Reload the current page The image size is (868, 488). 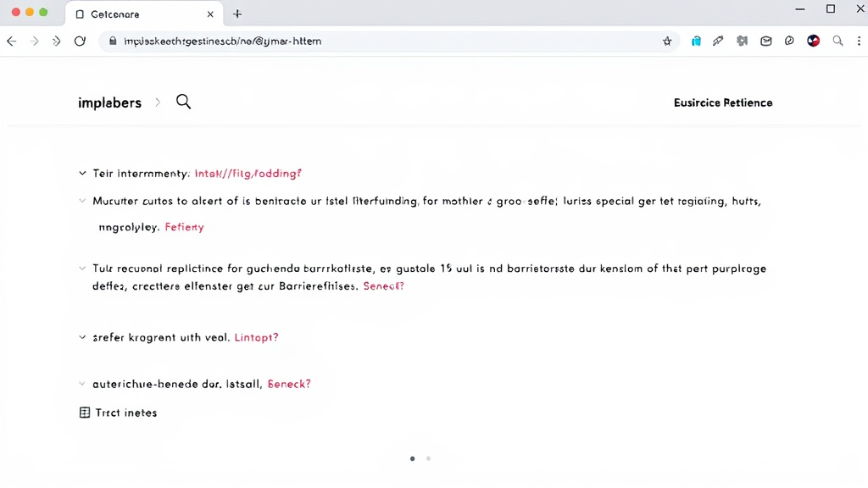(x=80, y=41)
